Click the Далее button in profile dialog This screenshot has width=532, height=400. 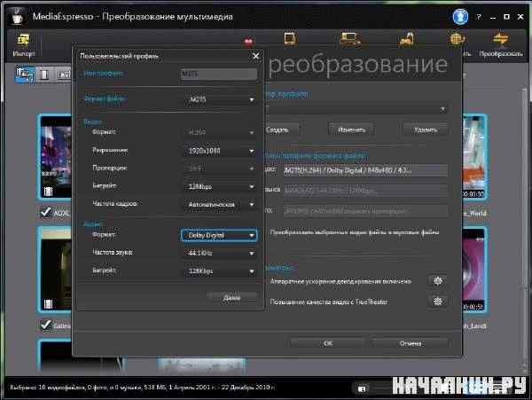point(232,297)
